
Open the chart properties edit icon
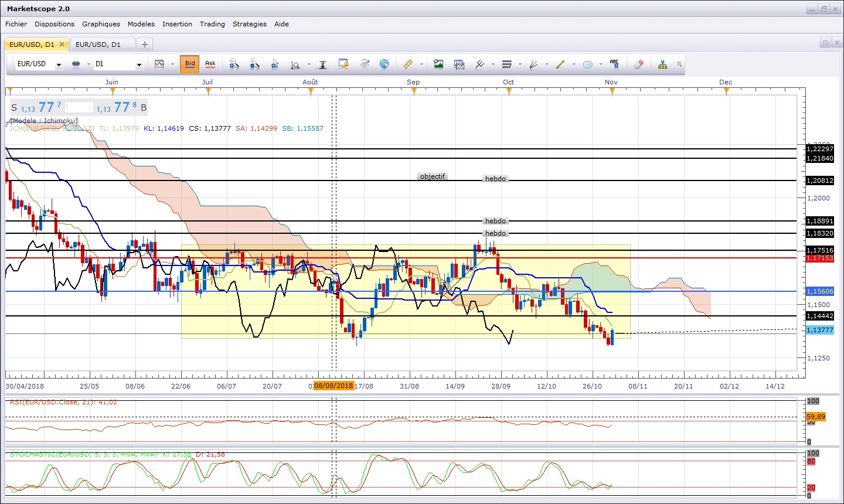click(x=343, y=64)
